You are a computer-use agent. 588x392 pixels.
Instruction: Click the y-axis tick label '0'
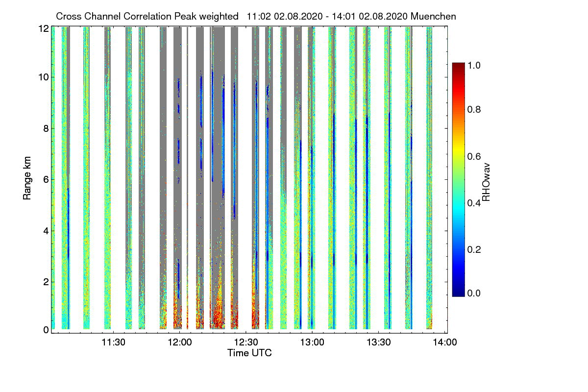pos(46,330)
